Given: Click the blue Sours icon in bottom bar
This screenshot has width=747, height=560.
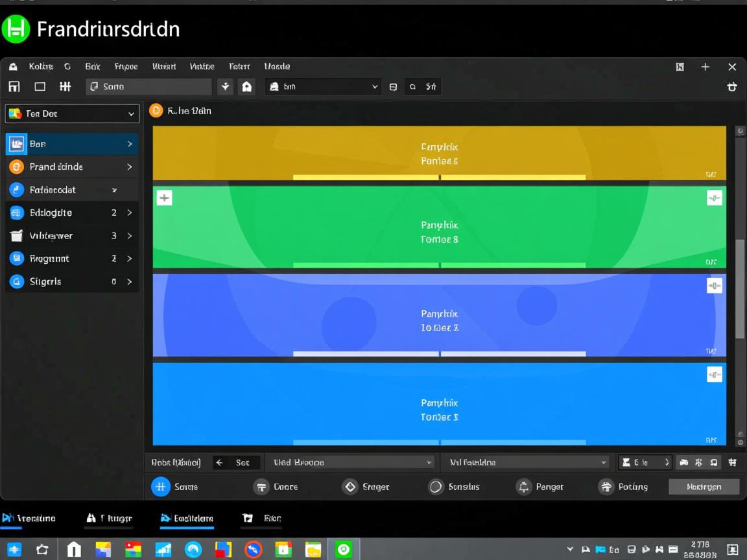Looking at the screenshot, I should [161, 487].
